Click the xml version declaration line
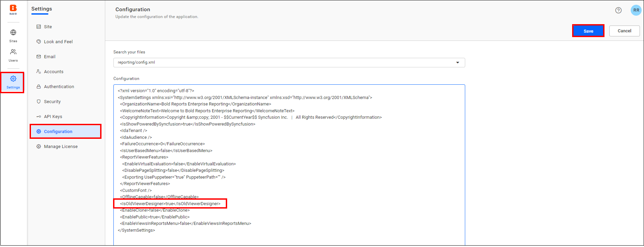Viewport: 644px width, 247px height. coord(156,91)
